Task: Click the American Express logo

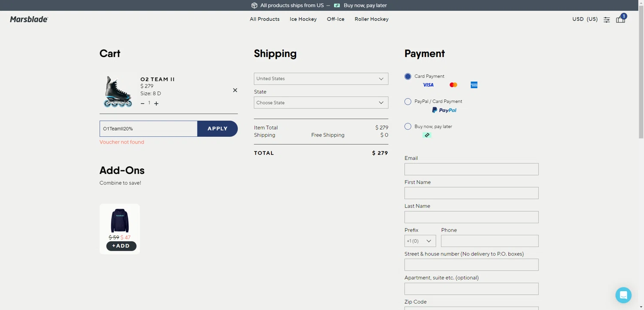Action: (474, 85)
